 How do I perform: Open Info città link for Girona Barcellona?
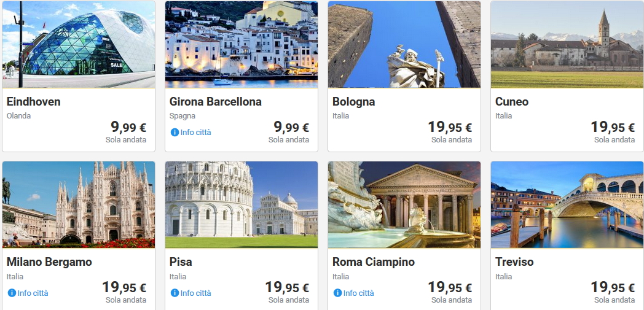(195, 133)
